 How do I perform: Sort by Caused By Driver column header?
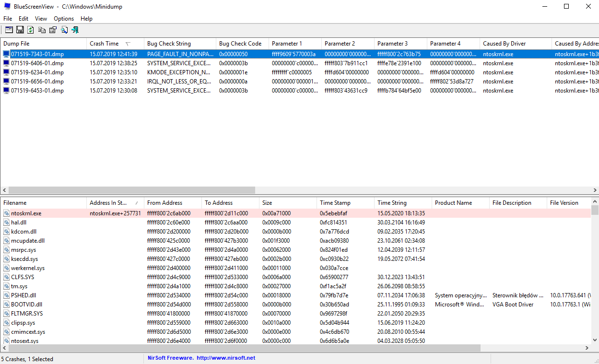pyautogui.click(x=516, y=44)
